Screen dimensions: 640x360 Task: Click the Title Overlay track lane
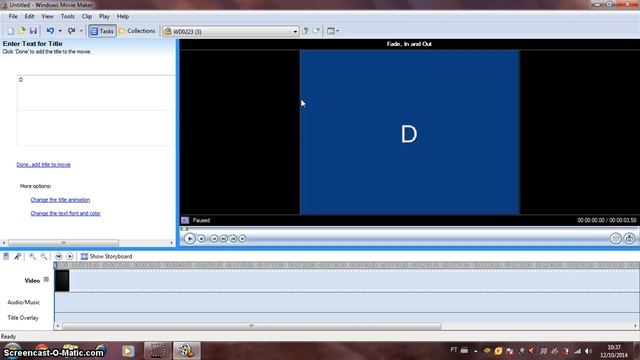coord(347,318)
